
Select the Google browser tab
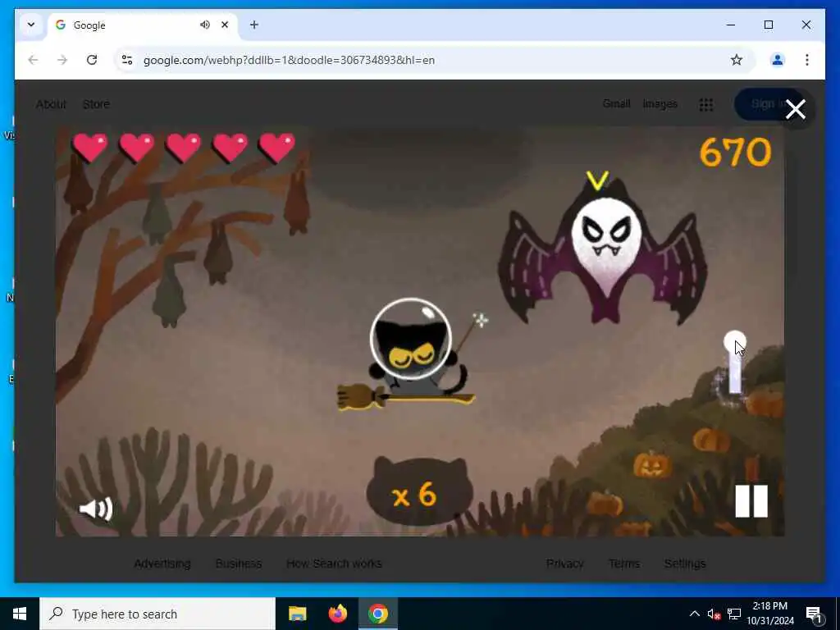(143, 25)
